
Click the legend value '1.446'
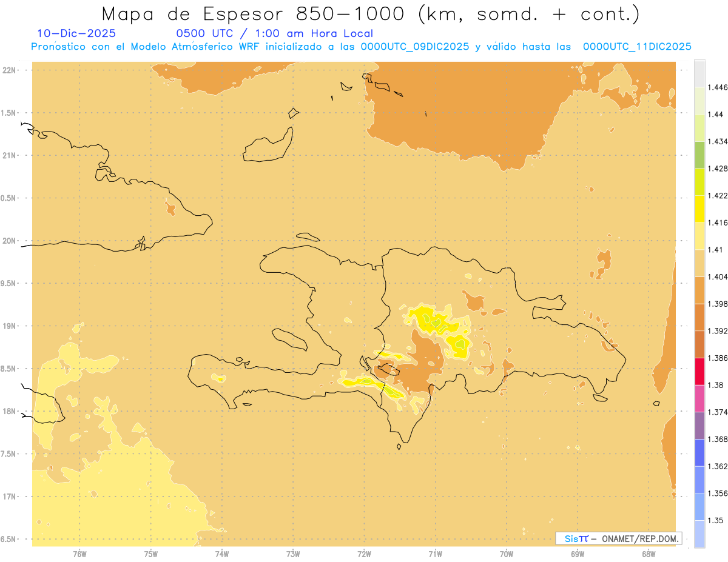719,87
